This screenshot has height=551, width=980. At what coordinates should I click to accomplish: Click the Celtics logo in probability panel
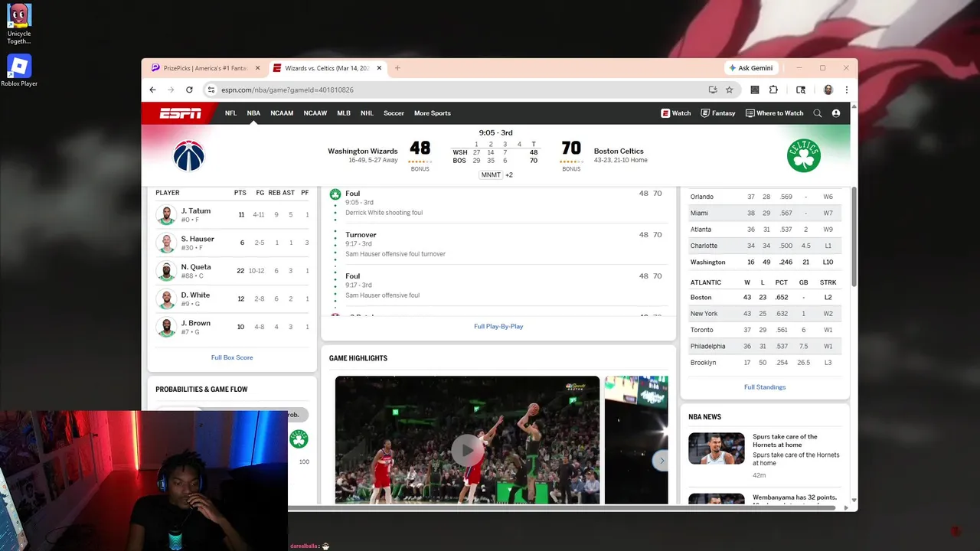(299, 439)
